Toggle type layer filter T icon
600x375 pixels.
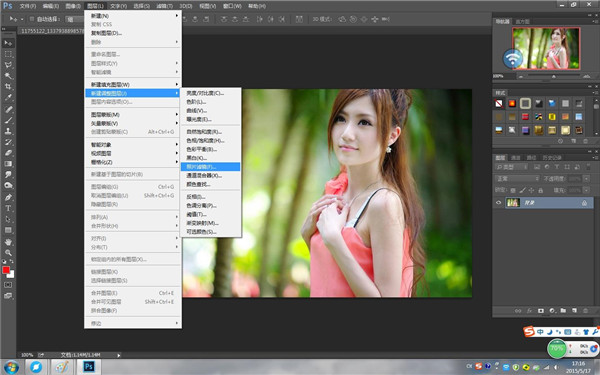(557, 167)
